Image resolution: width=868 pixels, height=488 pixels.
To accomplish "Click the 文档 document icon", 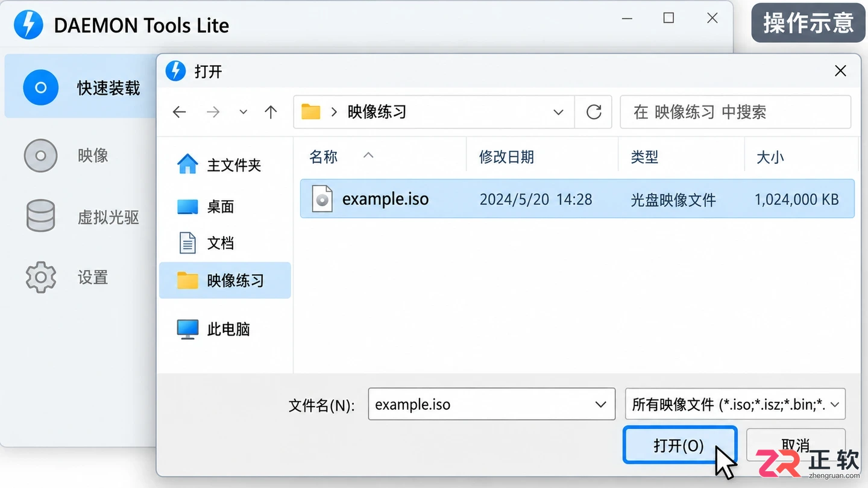I will [187, 243].
